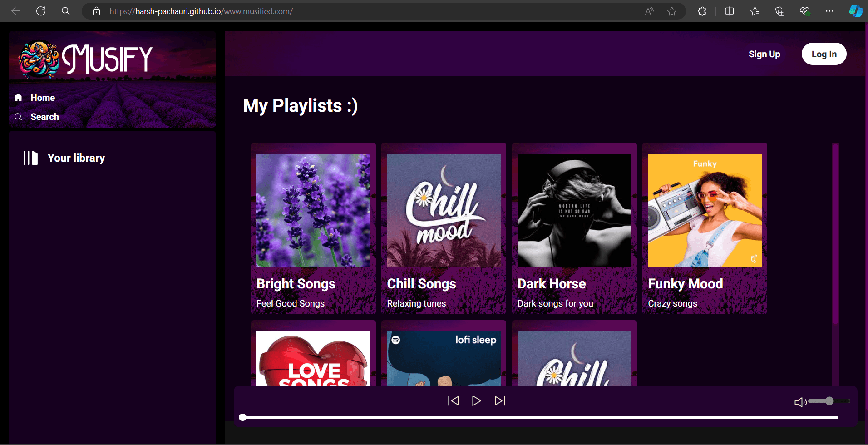The image size is (868, 445).
Task: Click 'Dark songs for you' description
Action: (555, 303)
